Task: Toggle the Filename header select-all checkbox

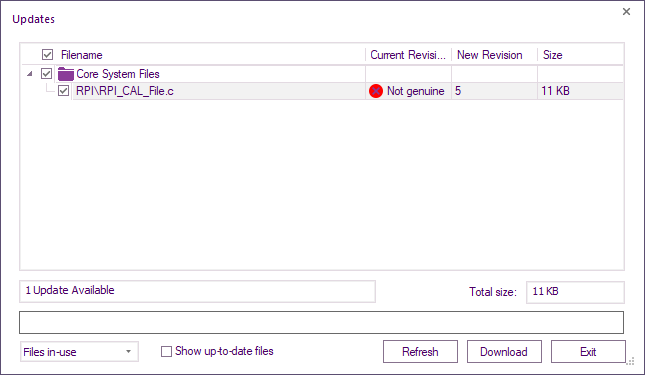Action: click(x=47, y=55)
